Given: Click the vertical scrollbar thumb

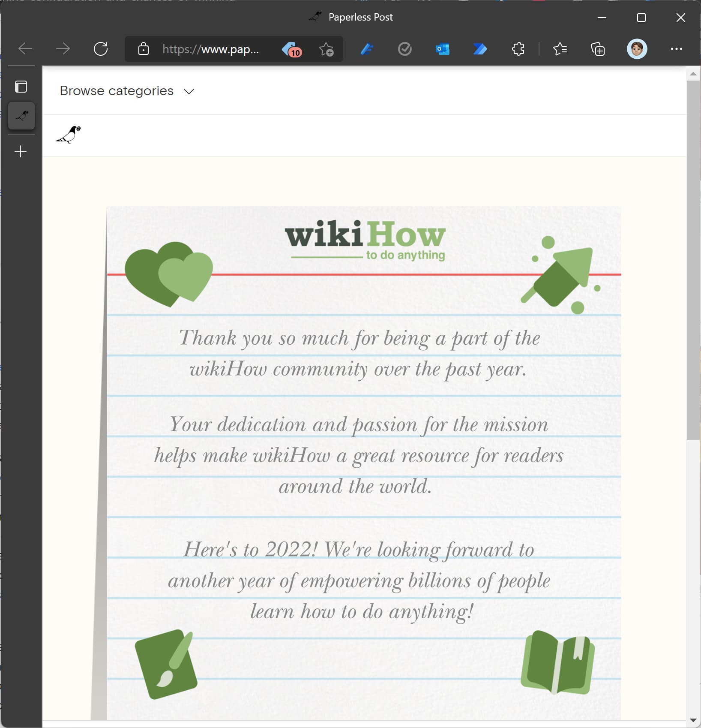Looking at the screenshot, I should coord(693,260).
